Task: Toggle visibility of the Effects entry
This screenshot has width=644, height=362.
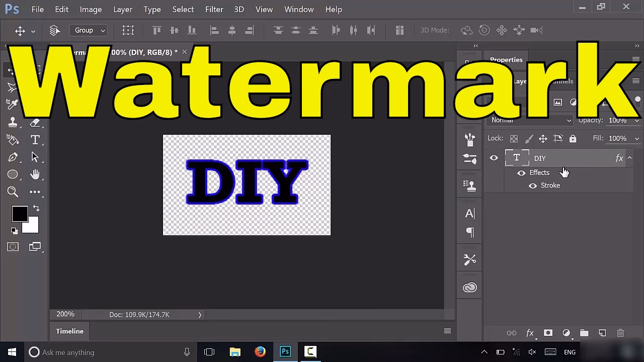Action: pyautogui.click(x=521, y=172)
